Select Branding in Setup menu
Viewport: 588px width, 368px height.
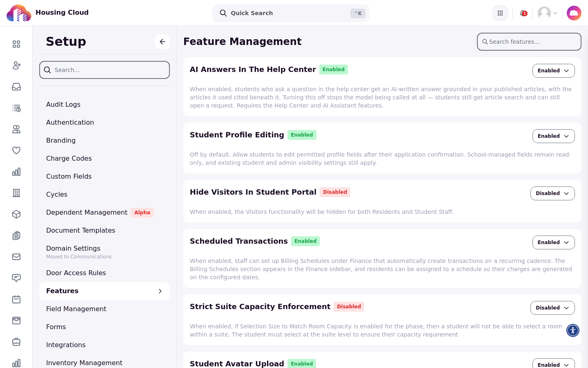tap(61, 141)
